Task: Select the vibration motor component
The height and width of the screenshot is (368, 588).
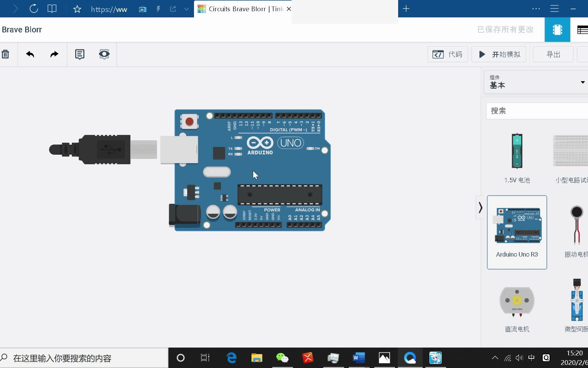Action: point(576,232)
